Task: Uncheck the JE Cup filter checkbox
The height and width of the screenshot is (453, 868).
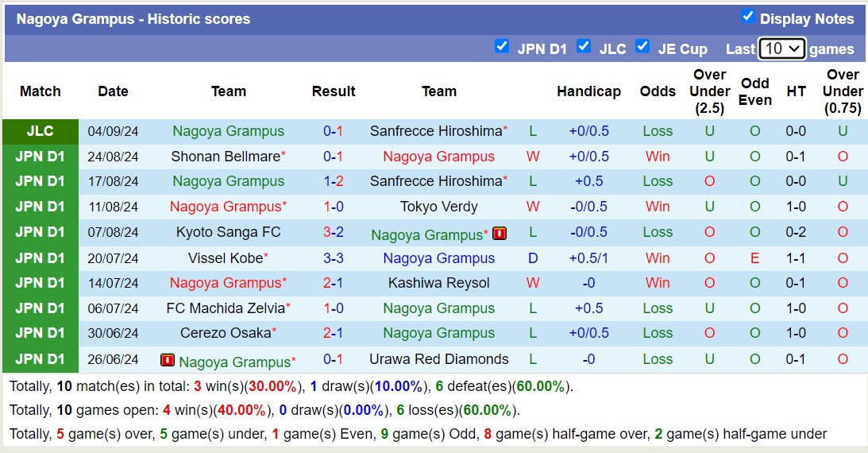Action: pos(642,46)
